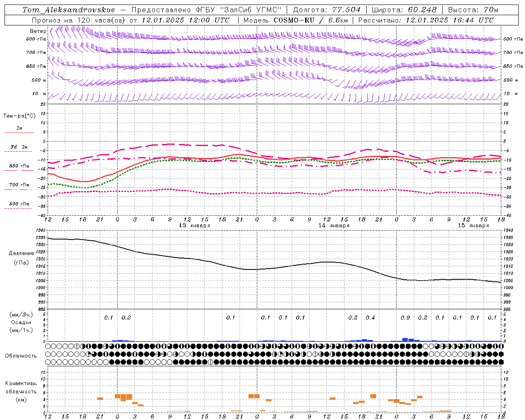Image resolution: width=525 pixels, height=420 pixels.
Task: Select the Высота: 70м header field
Action: point(473,10)
